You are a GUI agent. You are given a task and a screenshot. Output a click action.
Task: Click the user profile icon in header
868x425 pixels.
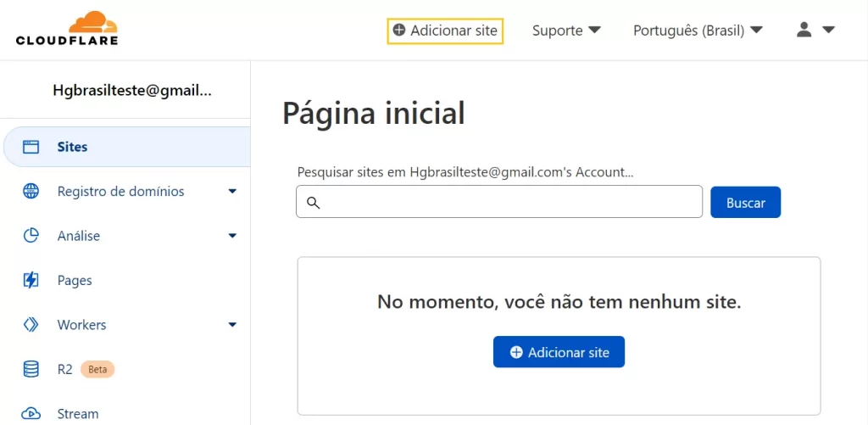click(x=804, y=30)
